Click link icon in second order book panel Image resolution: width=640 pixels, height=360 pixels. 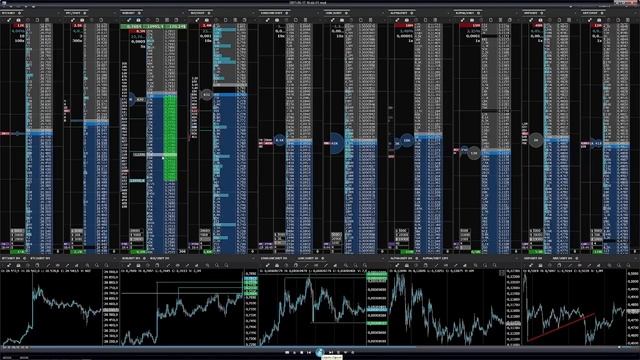tap(73, 20)
